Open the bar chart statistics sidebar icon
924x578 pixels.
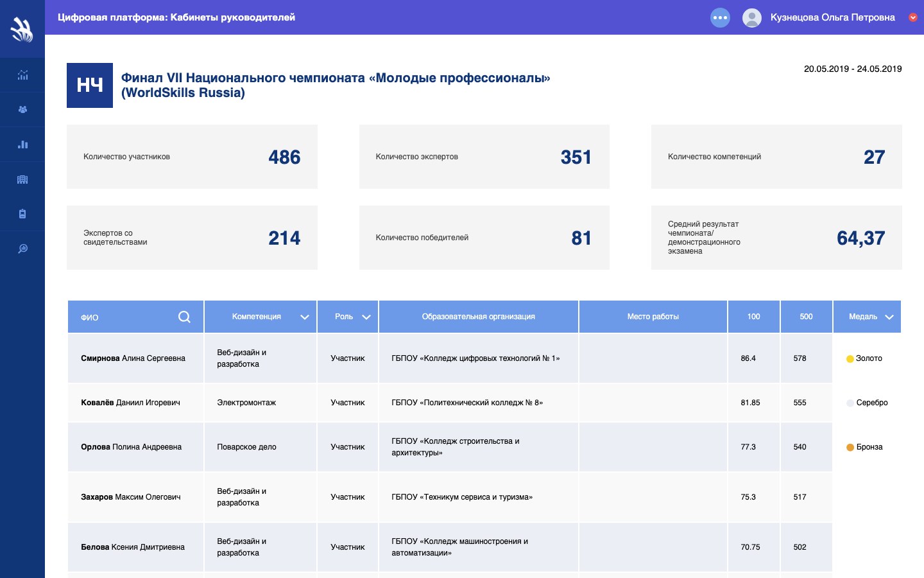22,144
